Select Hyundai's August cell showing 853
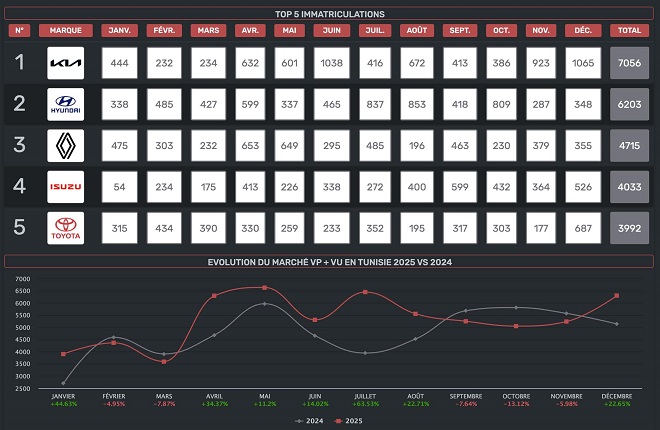Image resolution: width=660 pixels, height=430 pixels. point(417,103)
